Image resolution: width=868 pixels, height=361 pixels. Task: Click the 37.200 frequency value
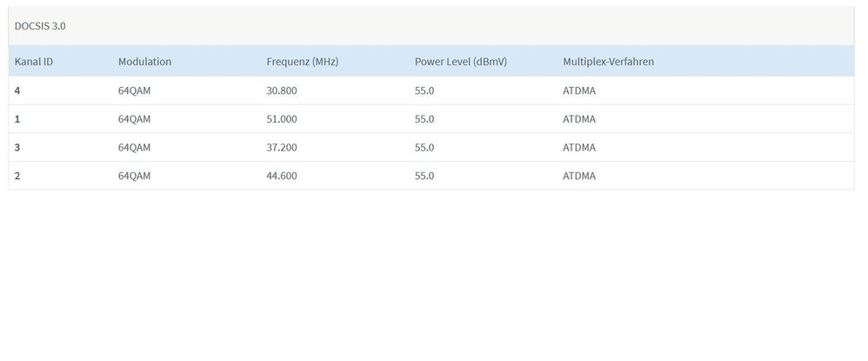[x=281, y=147]
